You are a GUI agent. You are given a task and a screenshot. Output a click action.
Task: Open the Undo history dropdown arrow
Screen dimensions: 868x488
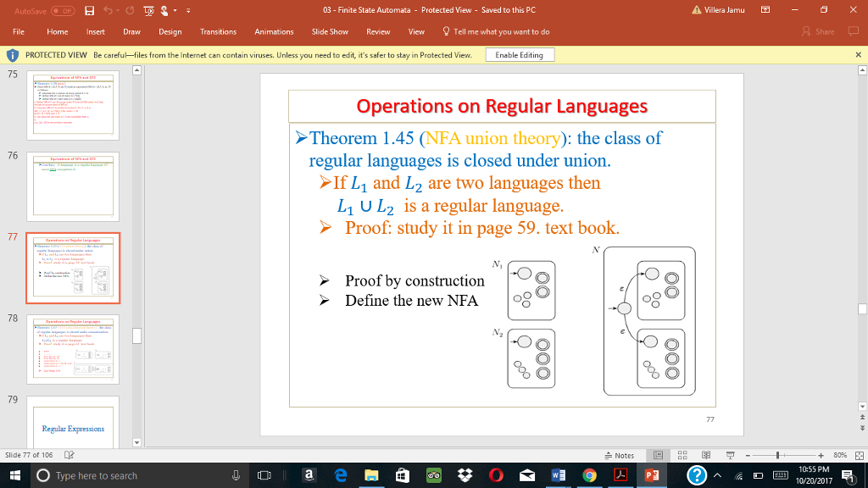(x=118, y=10)
